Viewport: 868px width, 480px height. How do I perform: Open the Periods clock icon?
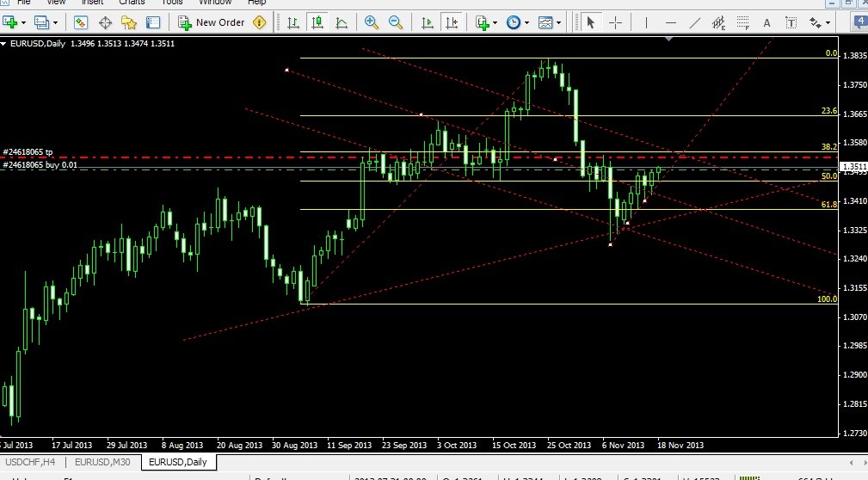click(x=514, y=22)
